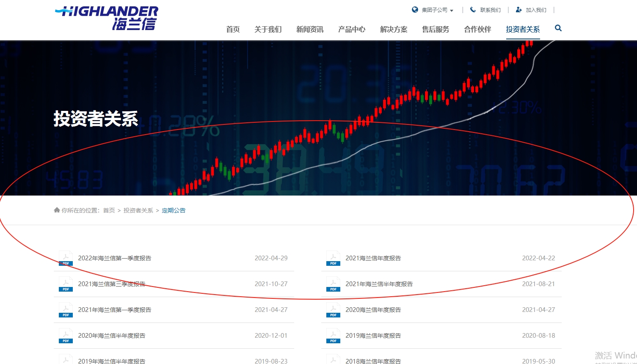
Task: Open the search magnifier icon
Action: (x=558, y=28)
